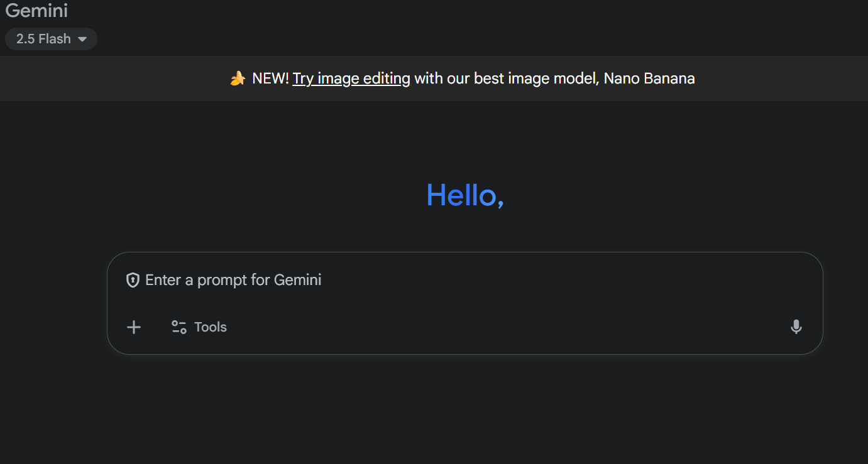Click the blue Hello, greeting text
868x464 pixels.
point(464,195)
